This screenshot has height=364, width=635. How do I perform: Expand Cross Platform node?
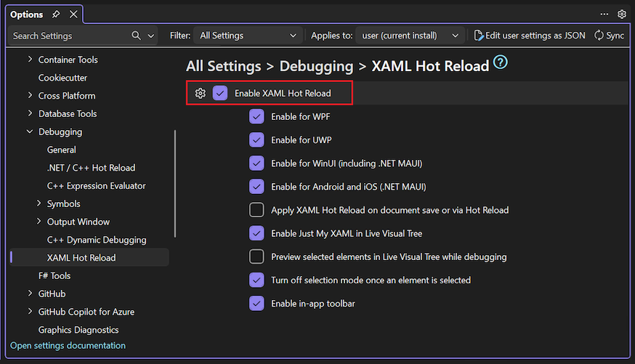(x=30, y=95)
